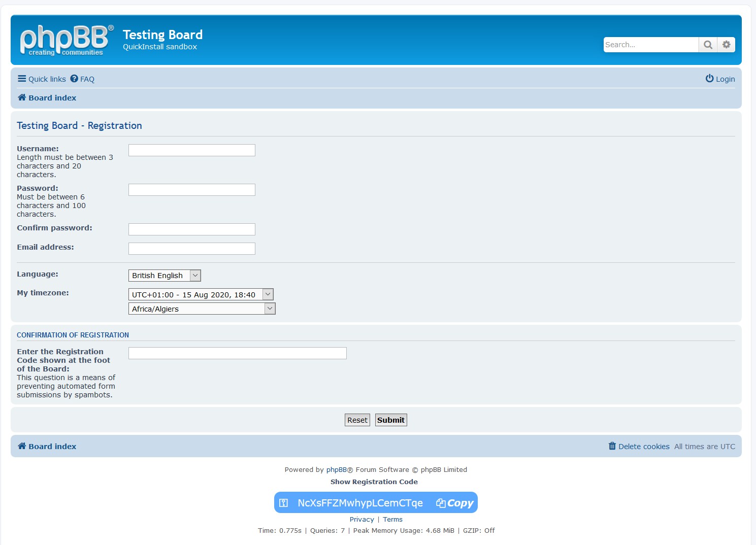This screenshot has width=756, height=545.
Task: Focus the Search text box
Action: coord(651,45)
